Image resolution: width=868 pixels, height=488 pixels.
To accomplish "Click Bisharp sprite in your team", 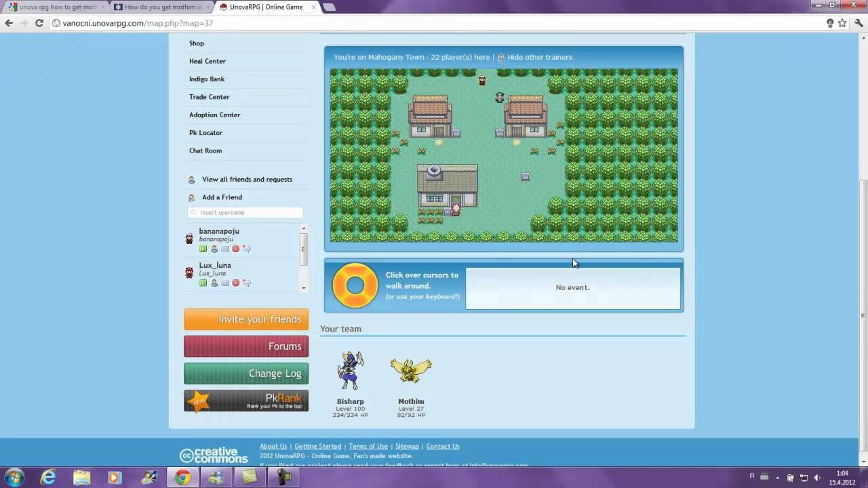I will click(x=350, y=371).
